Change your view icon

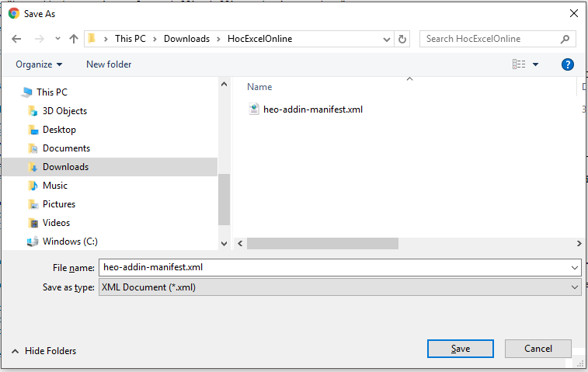click(x=519, y=64)
